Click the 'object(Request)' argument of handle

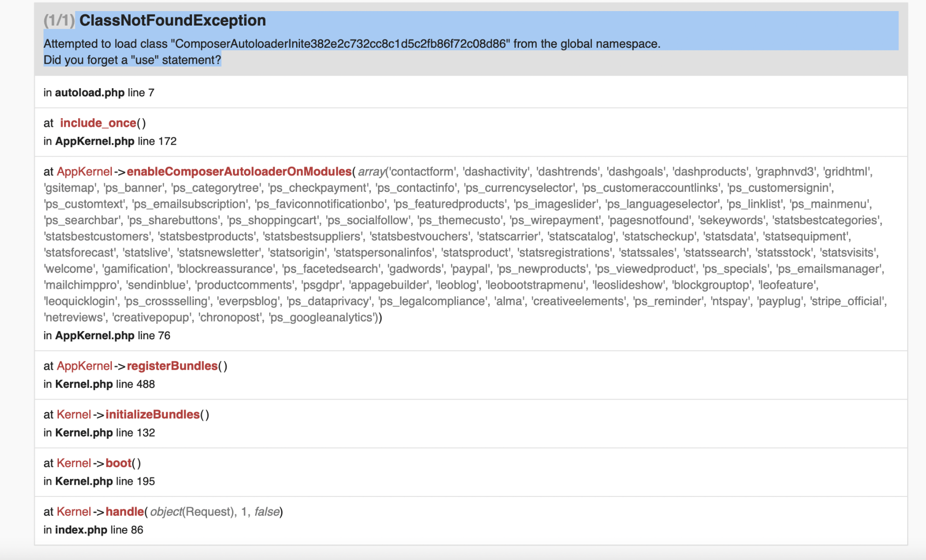coord(192,512)
